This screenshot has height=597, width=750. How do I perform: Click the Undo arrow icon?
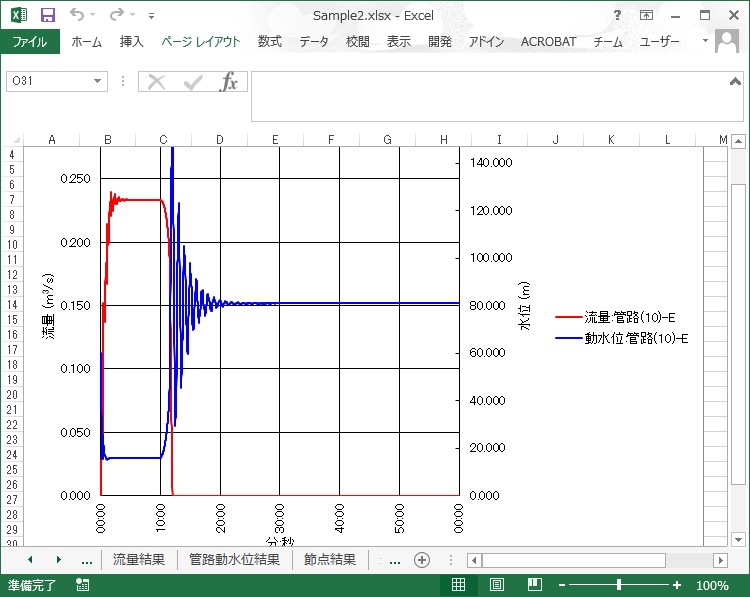[x=78, y=15]
